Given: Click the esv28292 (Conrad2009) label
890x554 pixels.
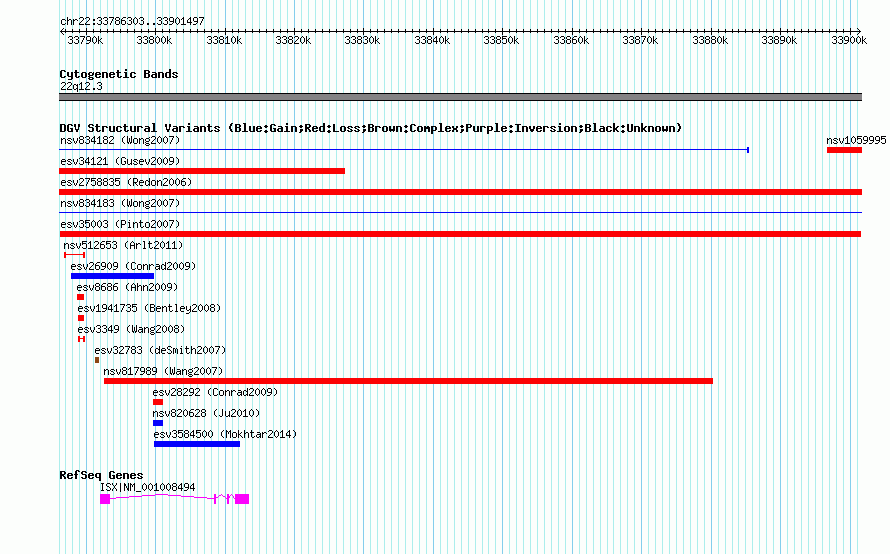Looking at the screenshot, I should [x=215, y=392].
